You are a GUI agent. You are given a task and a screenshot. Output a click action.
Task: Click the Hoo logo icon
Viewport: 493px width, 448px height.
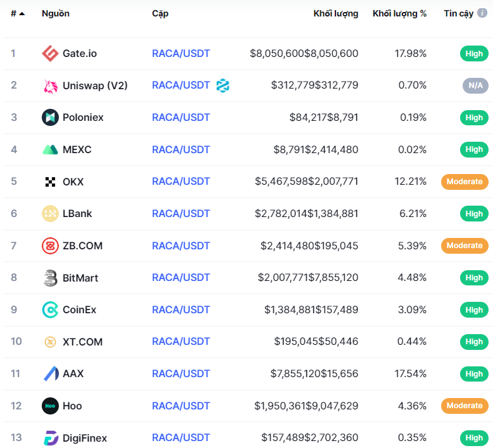coord(50,406)
